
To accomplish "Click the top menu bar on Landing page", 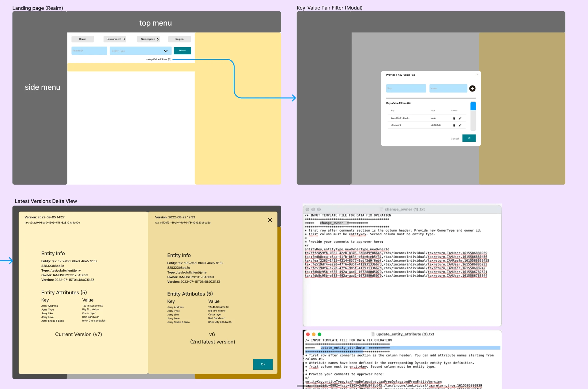I will (x=156, y=22).
